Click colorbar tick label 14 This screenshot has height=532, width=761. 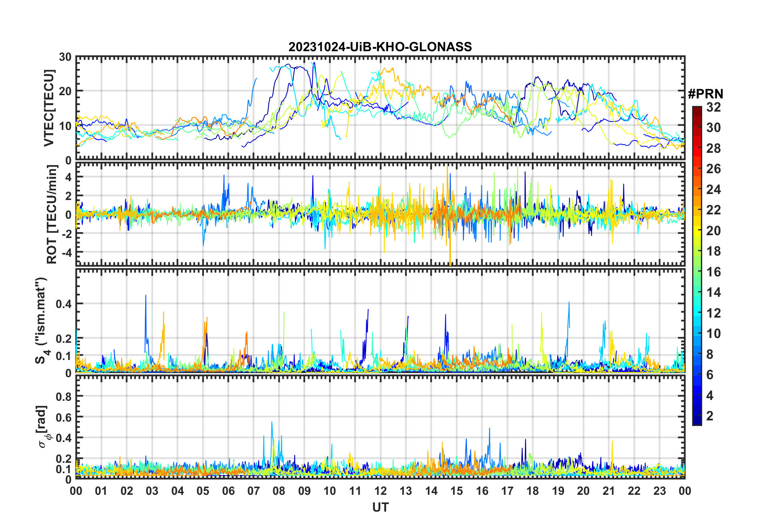(713, 292)
